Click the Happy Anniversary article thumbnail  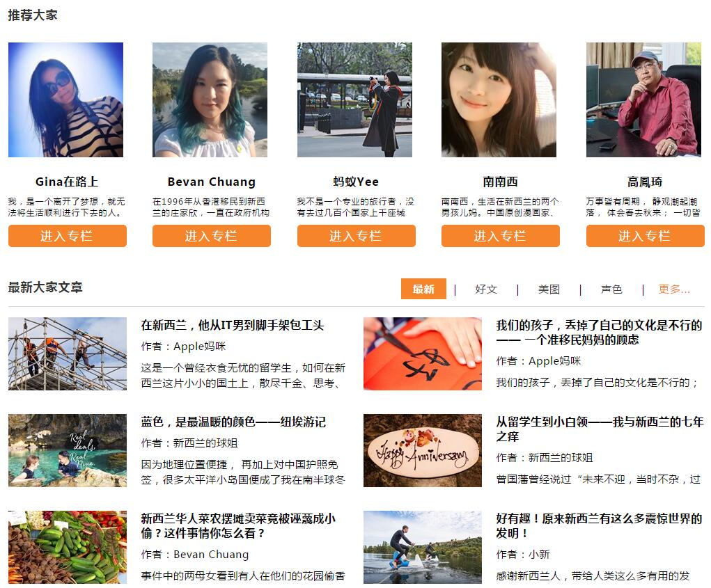[422, 451]
